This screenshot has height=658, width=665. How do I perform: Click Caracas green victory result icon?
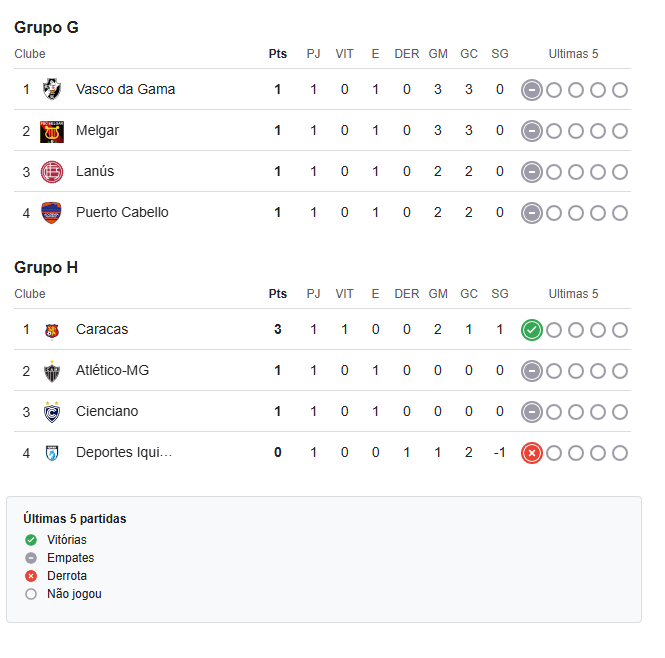click(531, 330)
